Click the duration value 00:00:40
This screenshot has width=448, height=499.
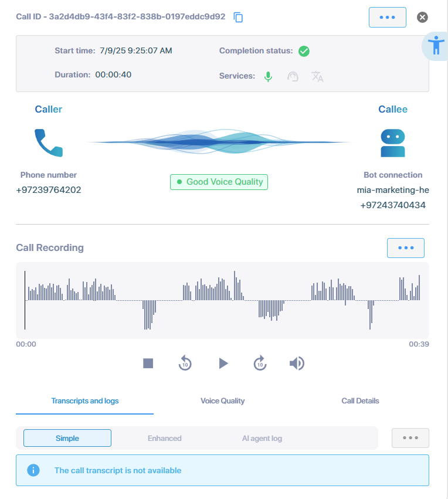coord(113,75)
